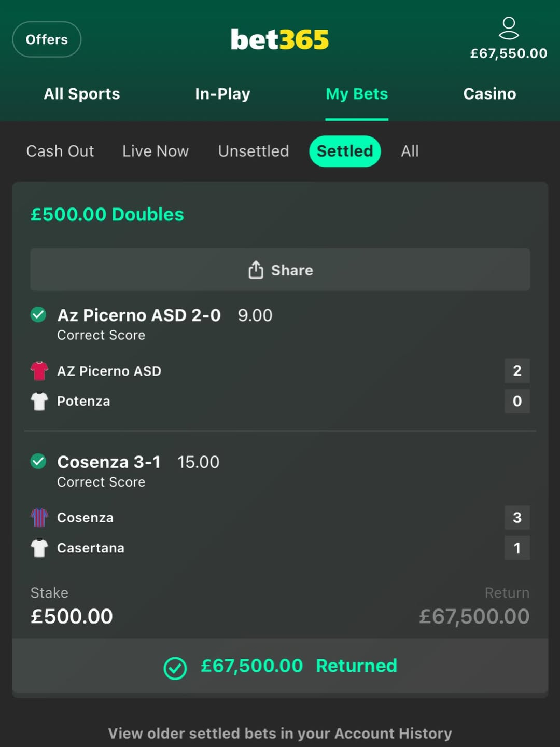Select the Live Now filter
This screenshot has height=747, width=560.
pyautogui.click(x=156, y=151)
